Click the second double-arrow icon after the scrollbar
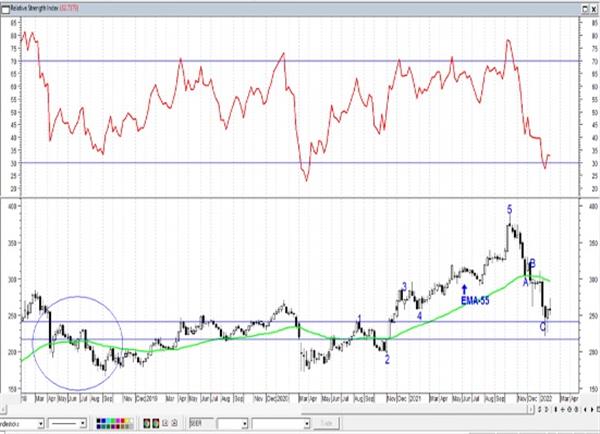The height and width of the screenshot is (434, 600). 546,410
